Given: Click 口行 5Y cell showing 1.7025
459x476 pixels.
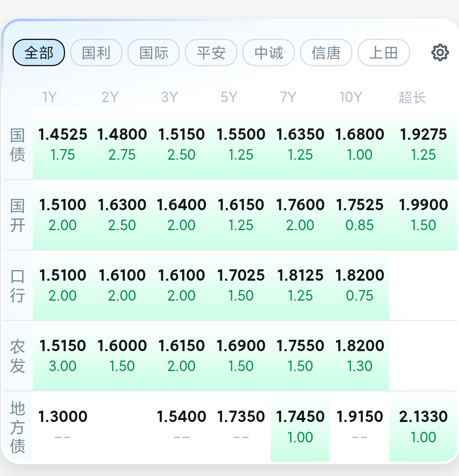Looking at the screenshot, I should (x=241, y=285).
